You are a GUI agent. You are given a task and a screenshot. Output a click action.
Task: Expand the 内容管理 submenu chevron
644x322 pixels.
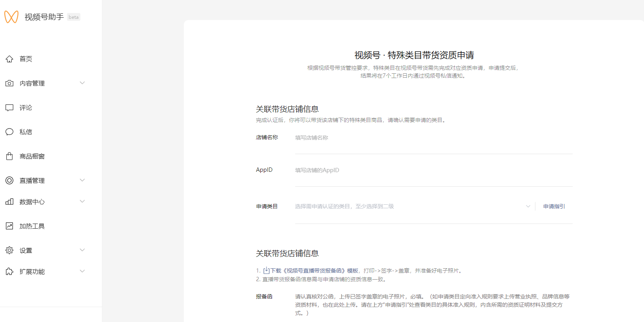[82, 83]
